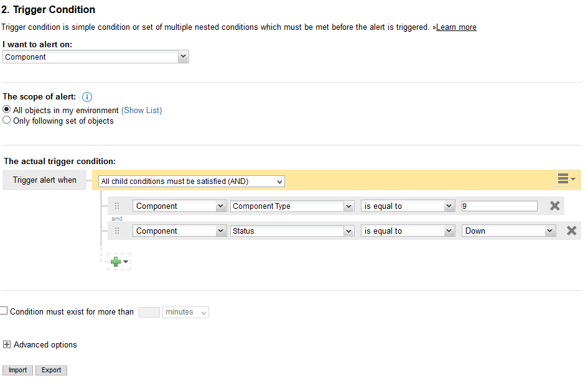This screenshot has height=386, width=588.
Task: Open the Status field dropdown
Action: (x=291, y=231)
